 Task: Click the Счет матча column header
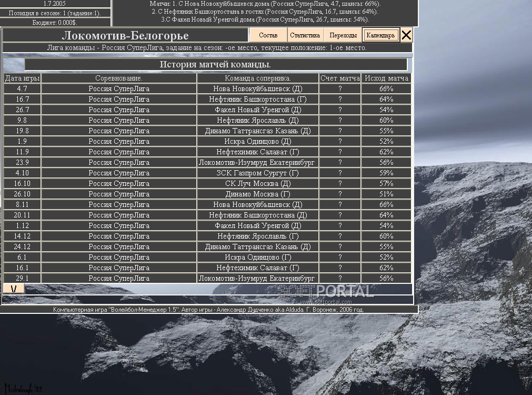point(340,78)
